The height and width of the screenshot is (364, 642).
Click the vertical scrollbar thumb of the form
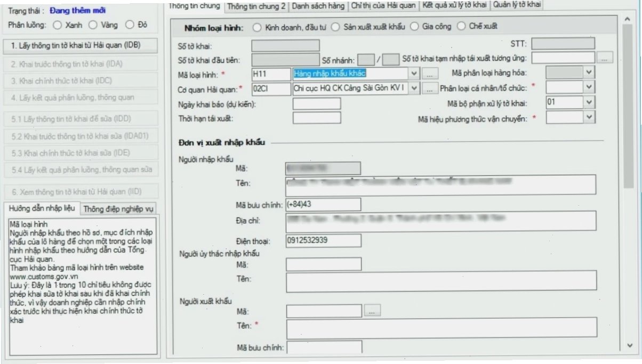pyautogui.click(x=627, y=107)
